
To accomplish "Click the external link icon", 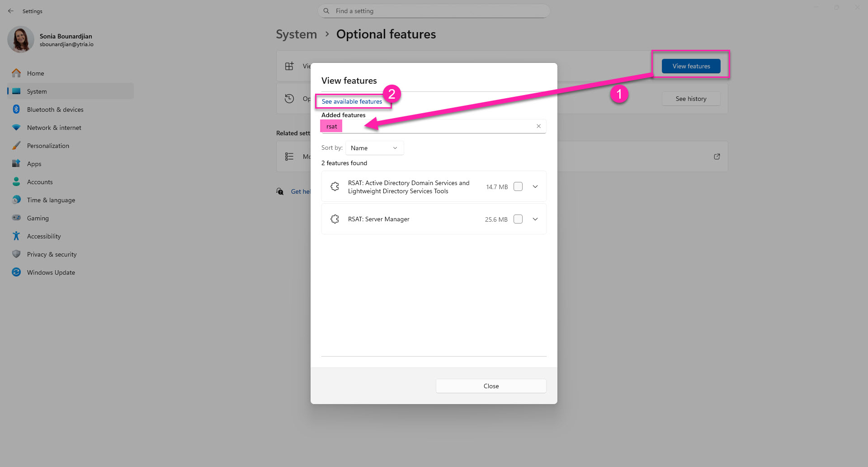I will coord(717,157).
